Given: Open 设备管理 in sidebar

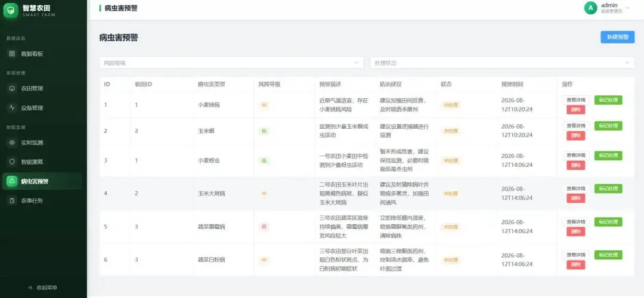Looking at the screenshot, I should 42,107.
